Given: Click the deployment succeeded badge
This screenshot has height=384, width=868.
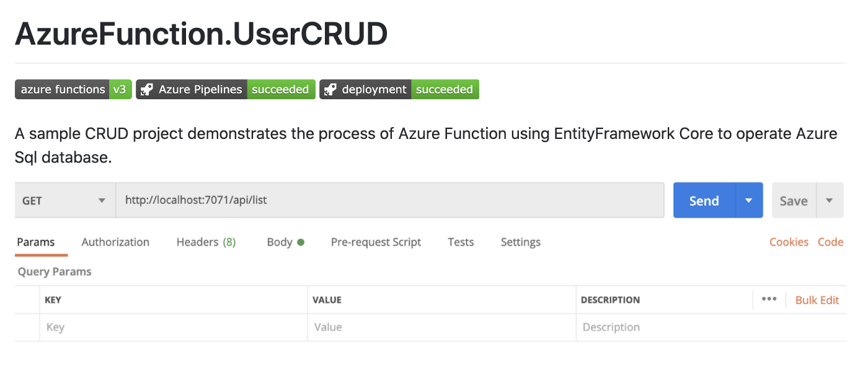Looking at the screenshot, I should coord(399,89).
